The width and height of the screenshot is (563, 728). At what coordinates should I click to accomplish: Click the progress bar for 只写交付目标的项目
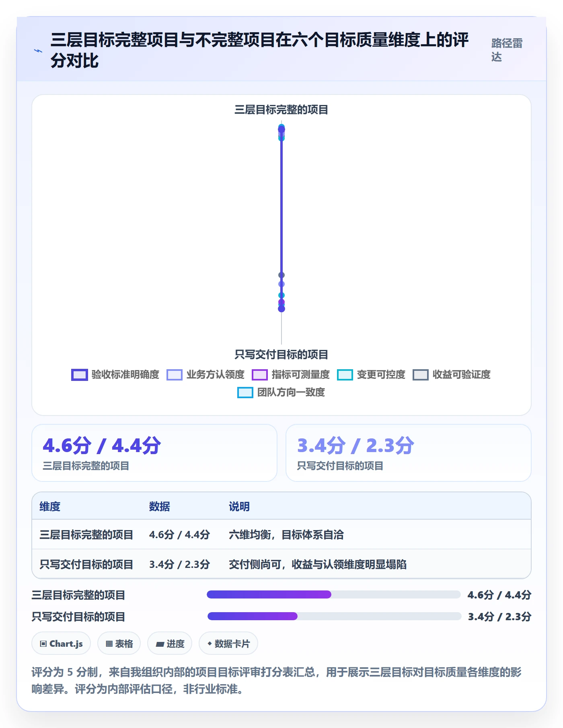(334, 616)
